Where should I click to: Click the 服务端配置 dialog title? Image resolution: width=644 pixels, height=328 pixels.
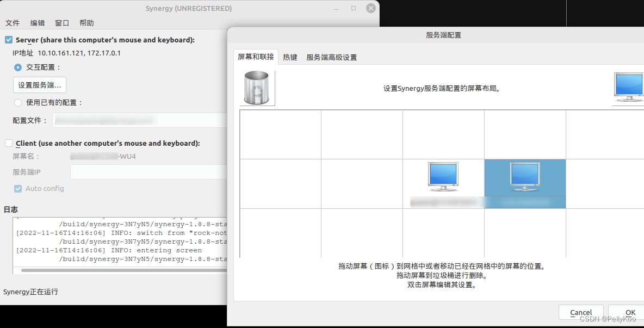pos(444,35)
